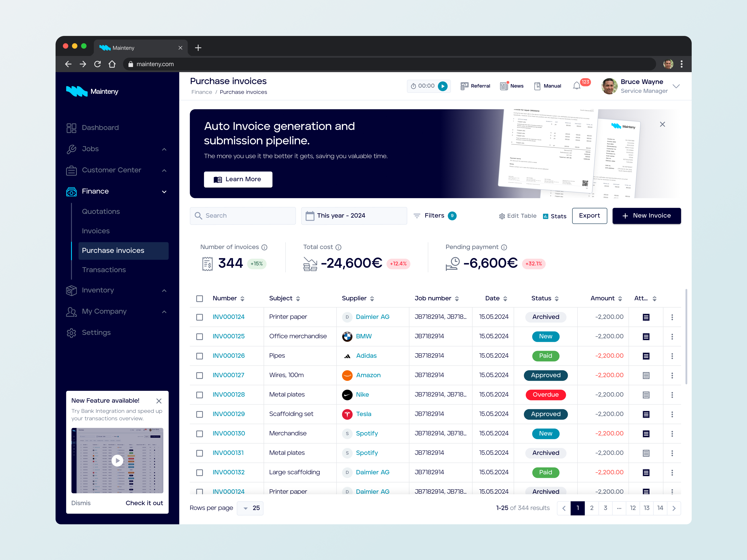Start the timer play button
The width and height of the screenshot is (747, 560).
pyautogui.click(x=443, y=86)
